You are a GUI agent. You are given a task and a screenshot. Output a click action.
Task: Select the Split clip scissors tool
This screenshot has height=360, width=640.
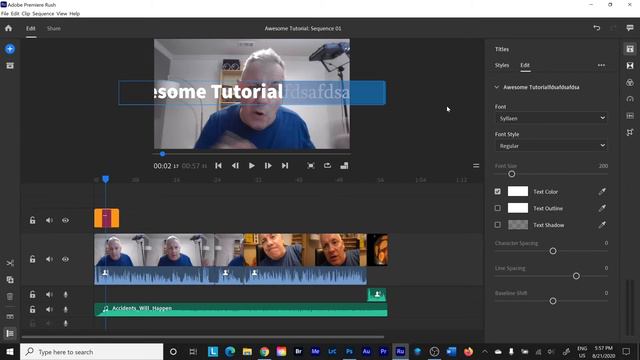(10, 263)
